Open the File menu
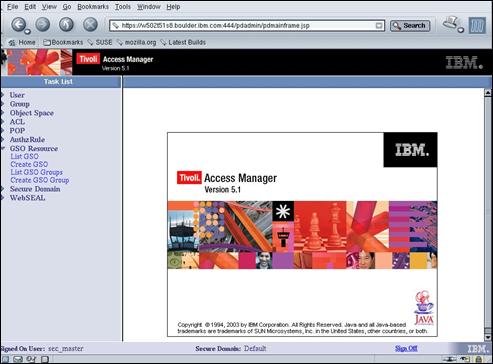The image size is (493, 364). coord(13,7)
